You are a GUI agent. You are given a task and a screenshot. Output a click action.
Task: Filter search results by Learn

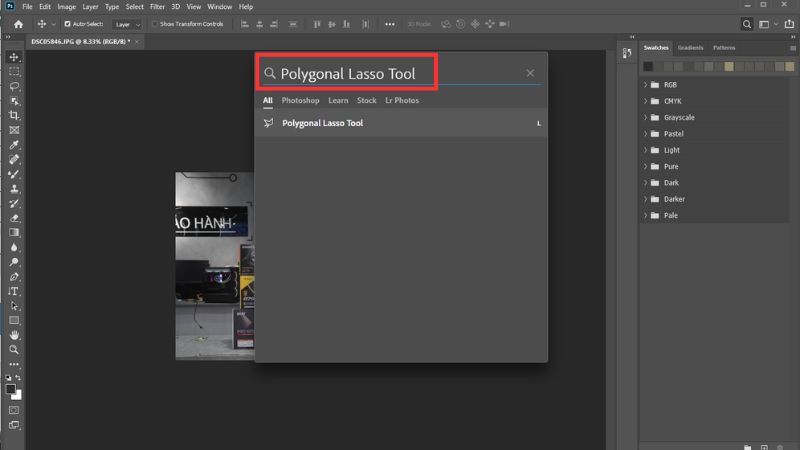coord(338,101)
